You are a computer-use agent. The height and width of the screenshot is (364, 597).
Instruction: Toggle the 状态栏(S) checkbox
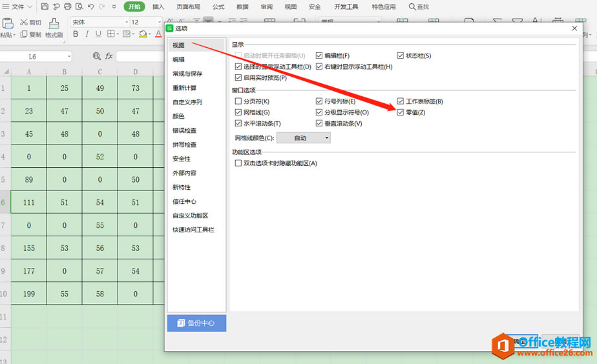pos(400,56)
